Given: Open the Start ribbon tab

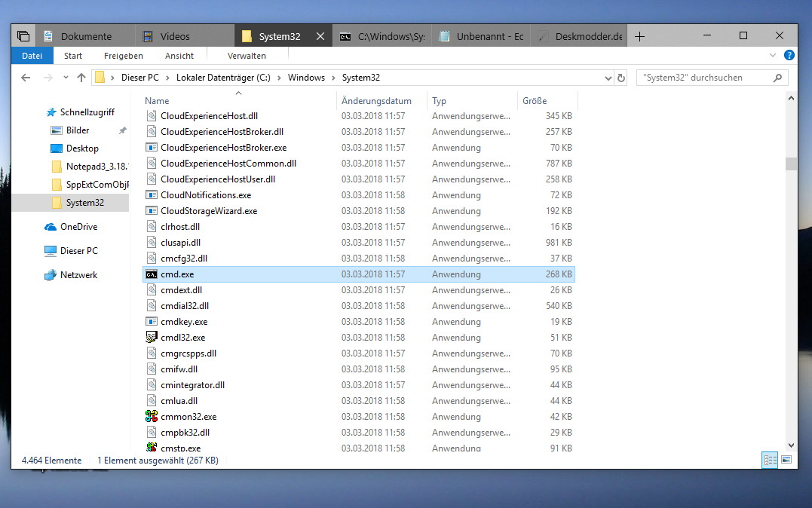Looking at the screenshot, I should (x=73, y=56).
